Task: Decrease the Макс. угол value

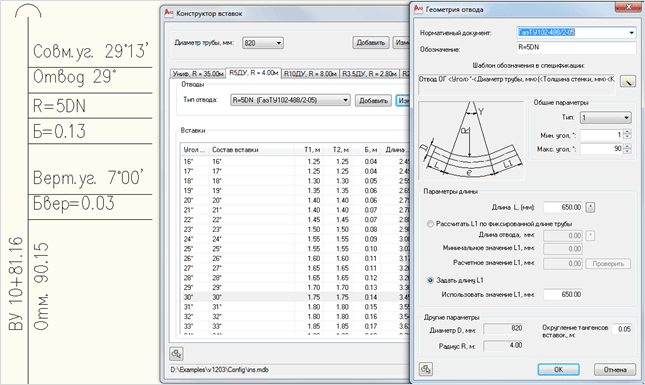Action: click(x=627, y=151)
